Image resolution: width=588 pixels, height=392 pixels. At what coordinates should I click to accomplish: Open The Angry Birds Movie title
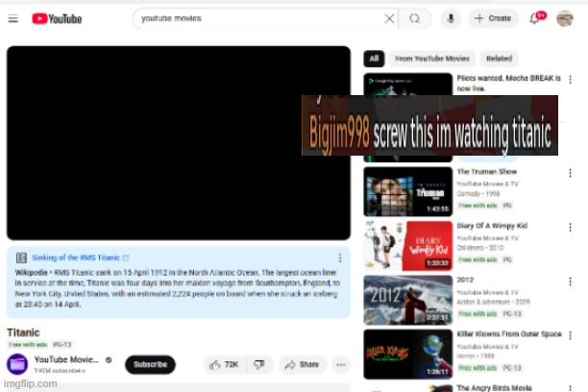(x=494, y=388)
